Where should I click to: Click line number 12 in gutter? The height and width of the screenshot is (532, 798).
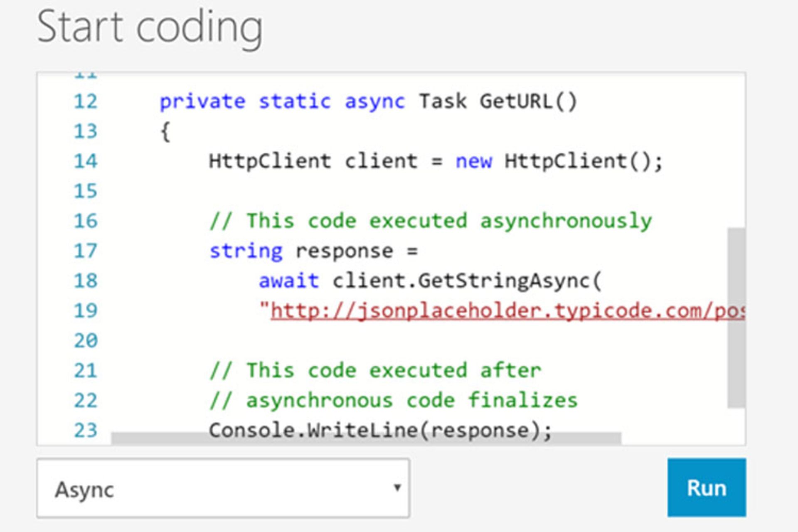86,101
